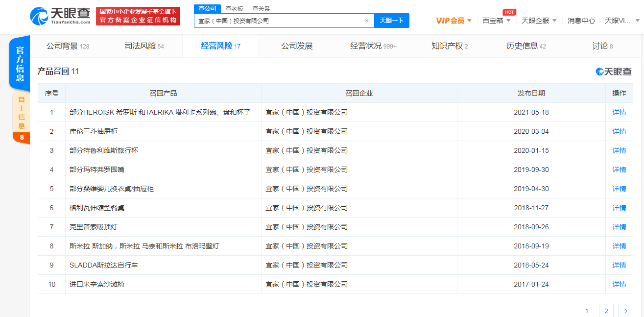The height and width of the screenshot is (317, 644).
Task: Switch to 查老板 search mode
Action: (x=234, y=9)
